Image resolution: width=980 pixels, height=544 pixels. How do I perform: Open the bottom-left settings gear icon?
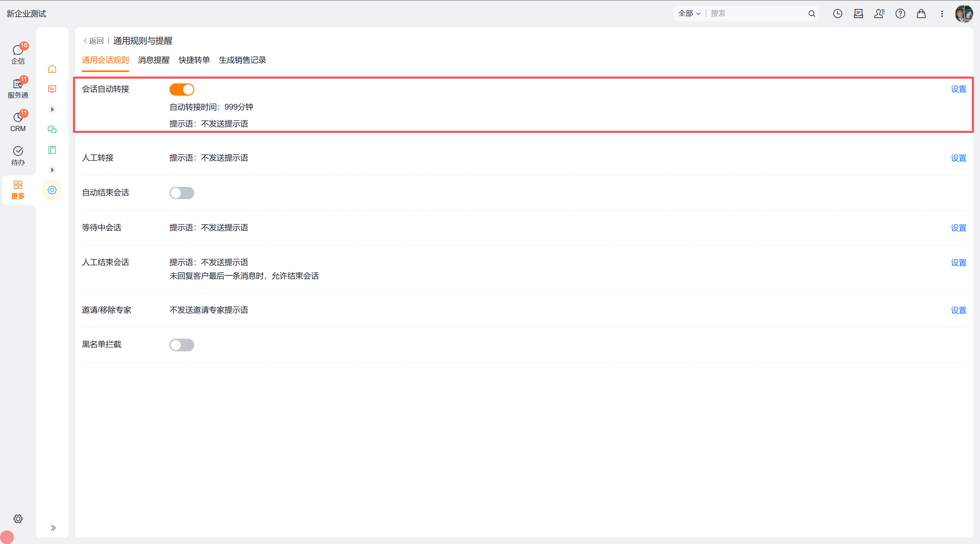click(18, 519)
